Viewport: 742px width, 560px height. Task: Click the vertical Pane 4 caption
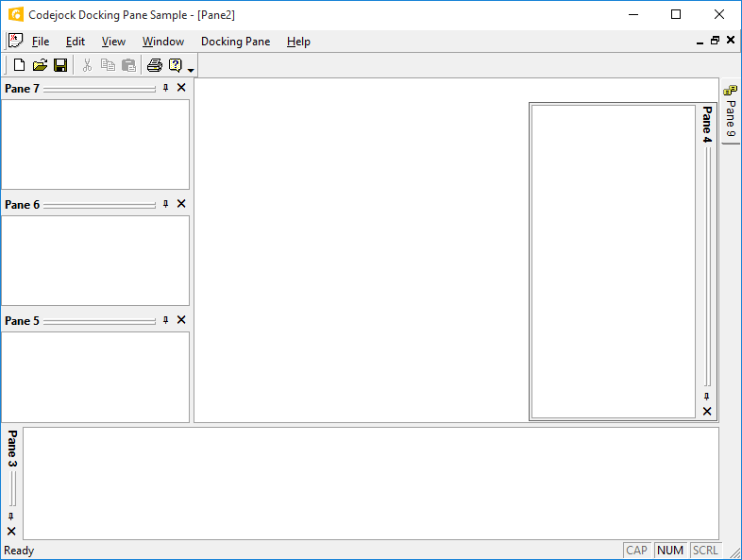click(x=707, y=124)
